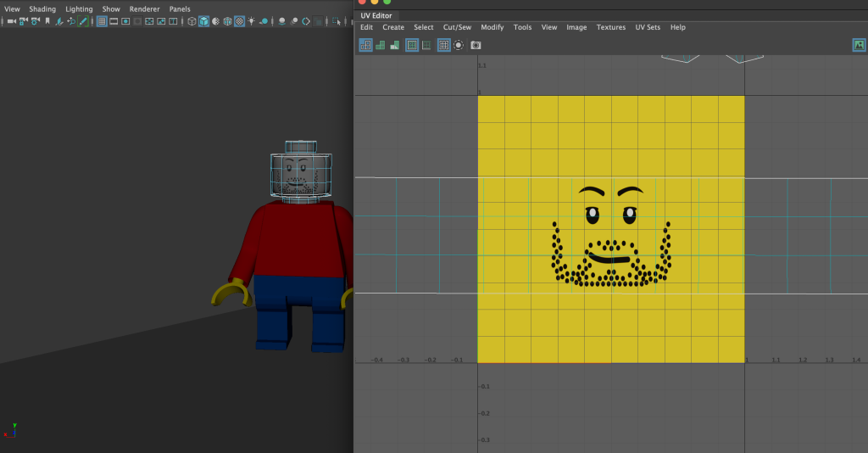
Task: Toggle the Shadows icon in viewport toolbar
Action: 264,21
